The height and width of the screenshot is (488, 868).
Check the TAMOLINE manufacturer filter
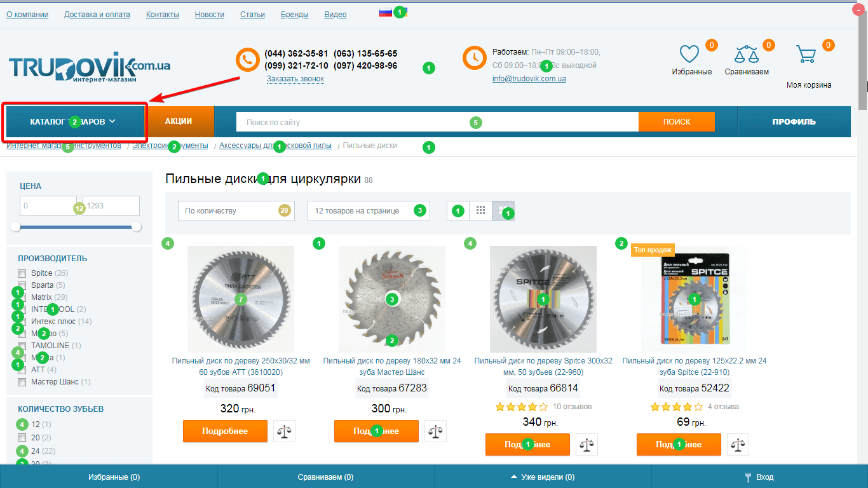click(22, 346)
